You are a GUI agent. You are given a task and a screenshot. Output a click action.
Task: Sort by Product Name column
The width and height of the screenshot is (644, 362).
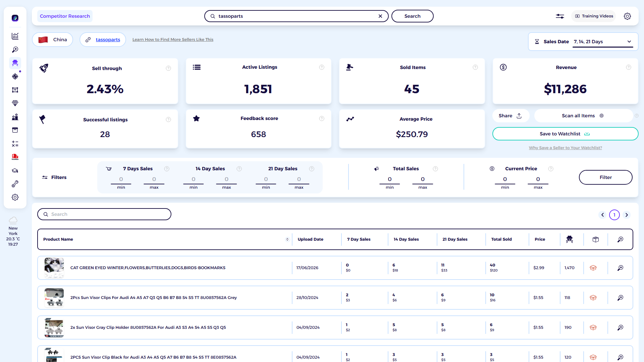287,239
